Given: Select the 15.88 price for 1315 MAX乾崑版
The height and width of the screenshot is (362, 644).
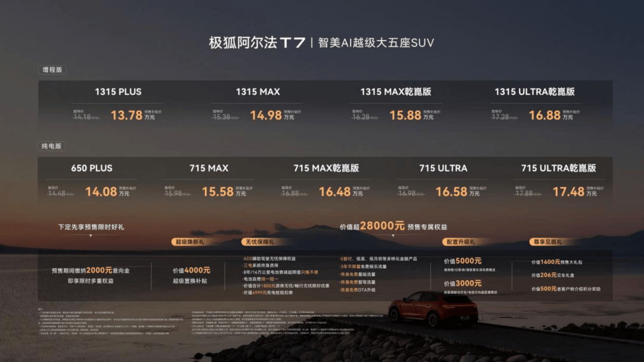Looking at the screenshot, I should [405, 116].
